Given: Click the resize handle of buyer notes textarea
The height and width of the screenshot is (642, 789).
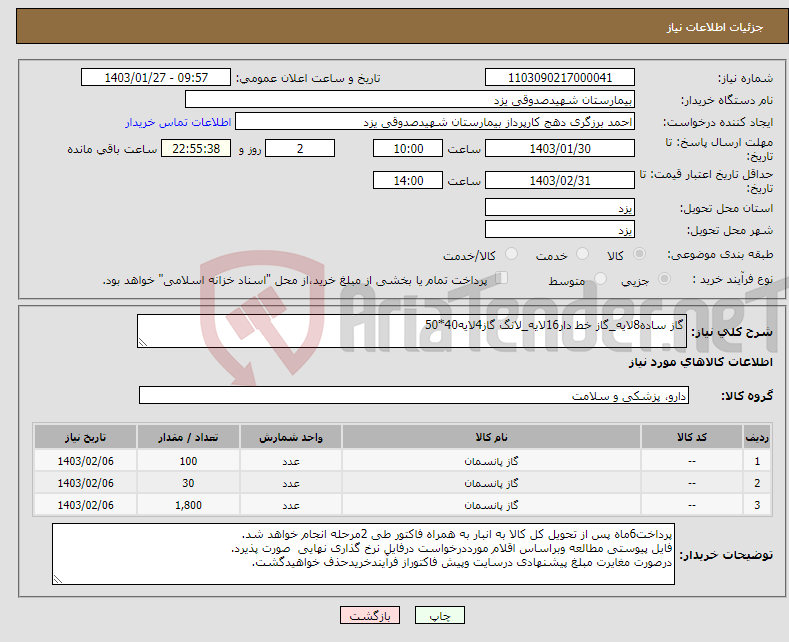Looking at the screenshot, I should point(58,579).
